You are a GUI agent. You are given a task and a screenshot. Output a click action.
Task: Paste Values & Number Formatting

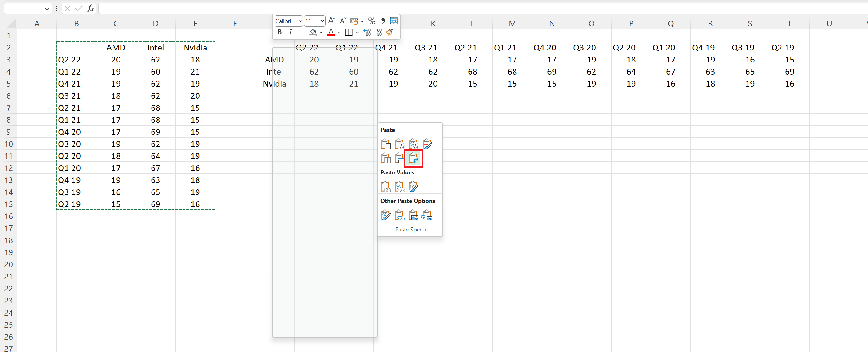point(399,186)
